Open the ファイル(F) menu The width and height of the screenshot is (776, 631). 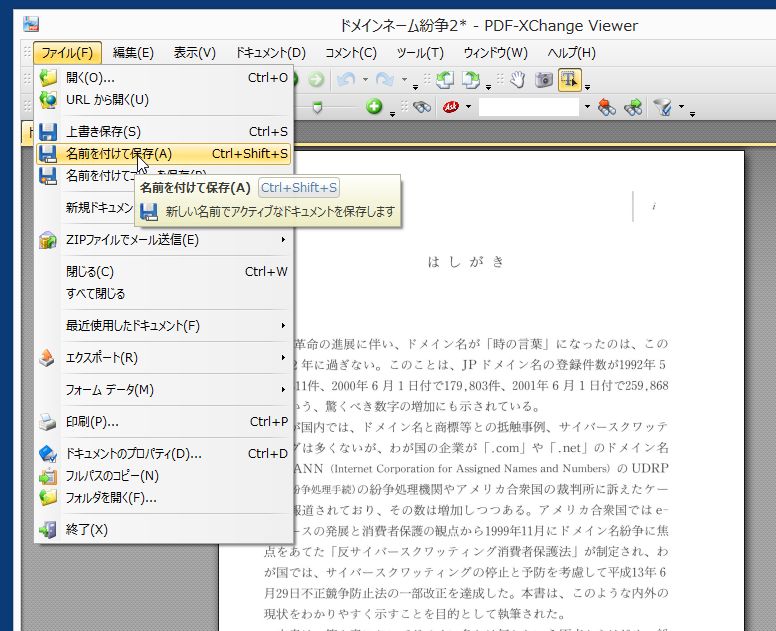[x=67, y=52]
